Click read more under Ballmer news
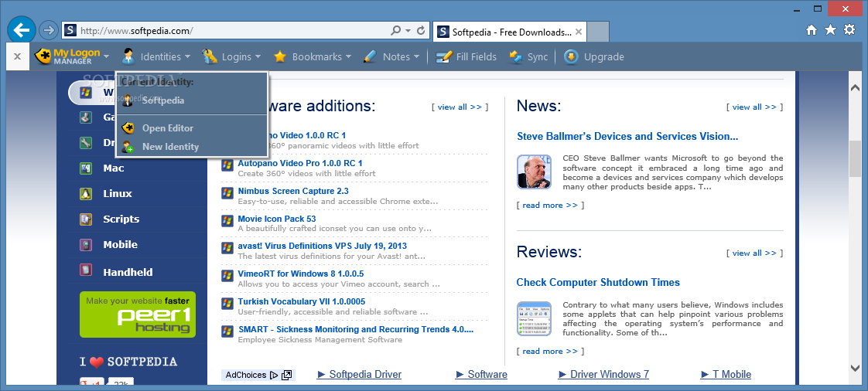The height and width of the screenshot is (391, 868). [x=550, y=206]
